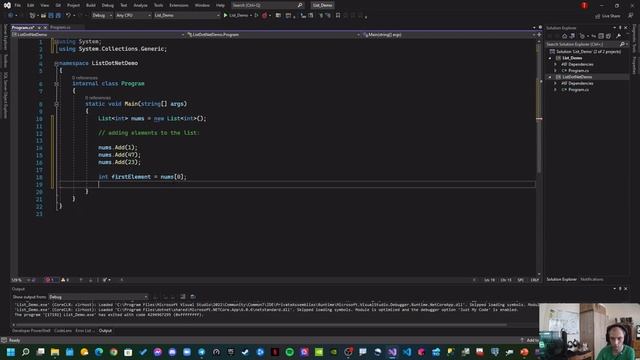640x360 pixels.
Task: Click the feedback person icon near Live Share
Action: click(x=631, y=16)
